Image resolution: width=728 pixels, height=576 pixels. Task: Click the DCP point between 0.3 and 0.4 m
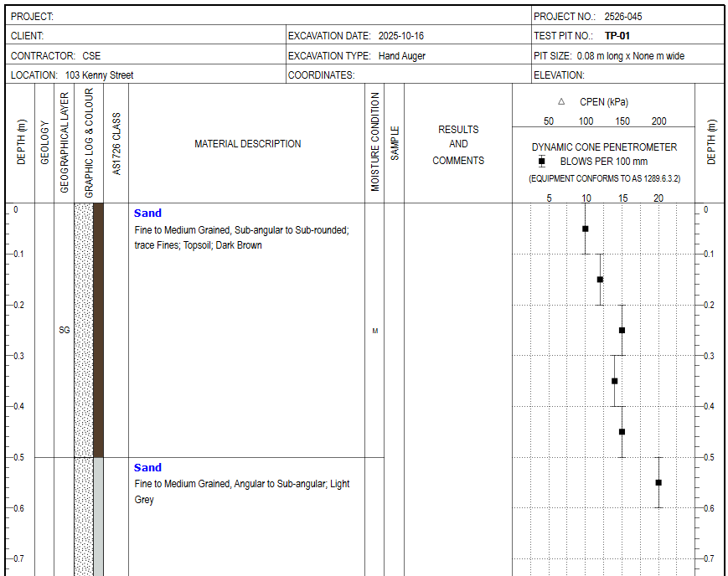point(615,381)
